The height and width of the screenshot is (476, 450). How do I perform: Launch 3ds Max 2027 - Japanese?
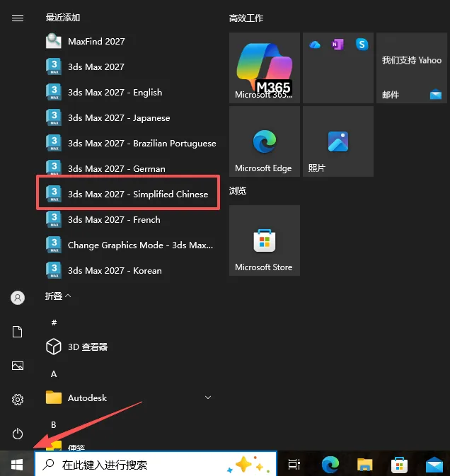point(131,118)
